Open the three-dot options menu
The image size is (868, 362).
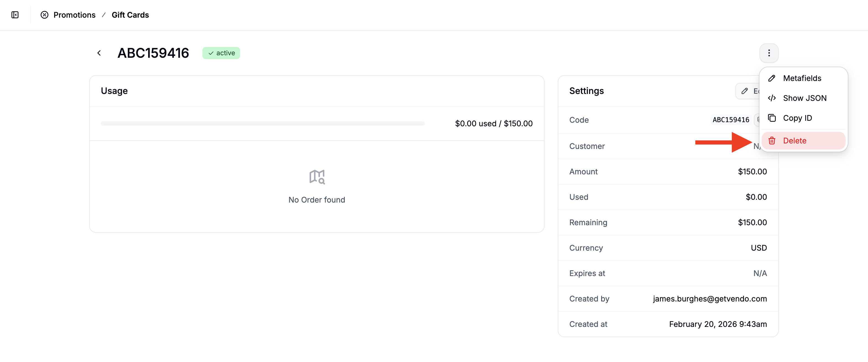(769, 53)
